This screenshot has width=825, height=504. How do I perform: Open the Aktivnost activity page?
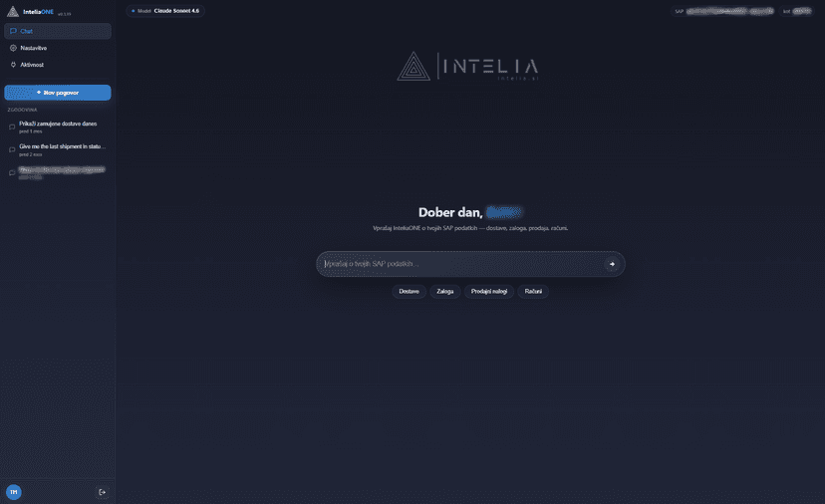click(x=58, y=65)
